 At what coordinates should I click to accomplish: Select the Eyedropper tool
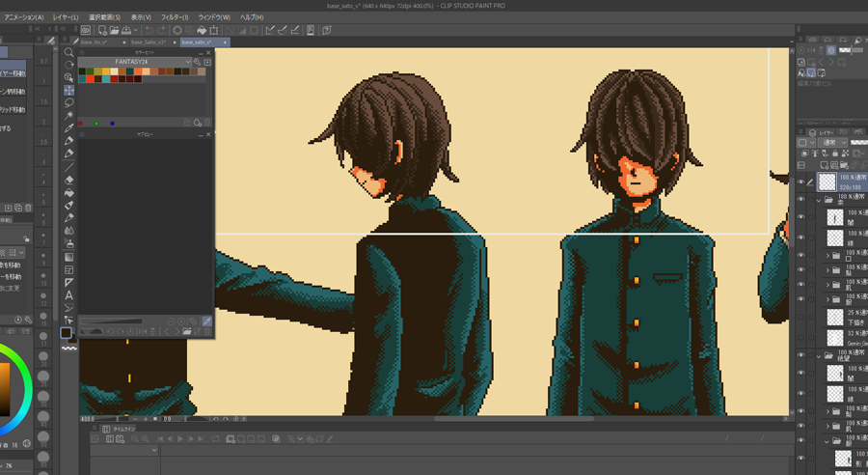[x=68, y=128]
